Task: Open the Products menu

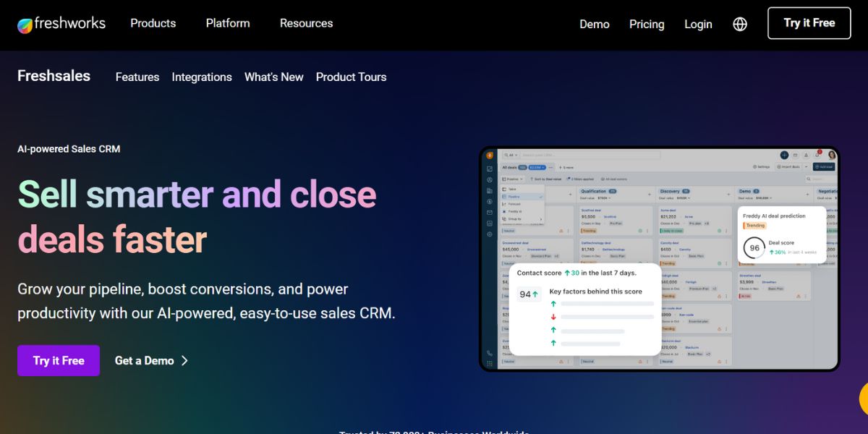Action: [153, 23]
